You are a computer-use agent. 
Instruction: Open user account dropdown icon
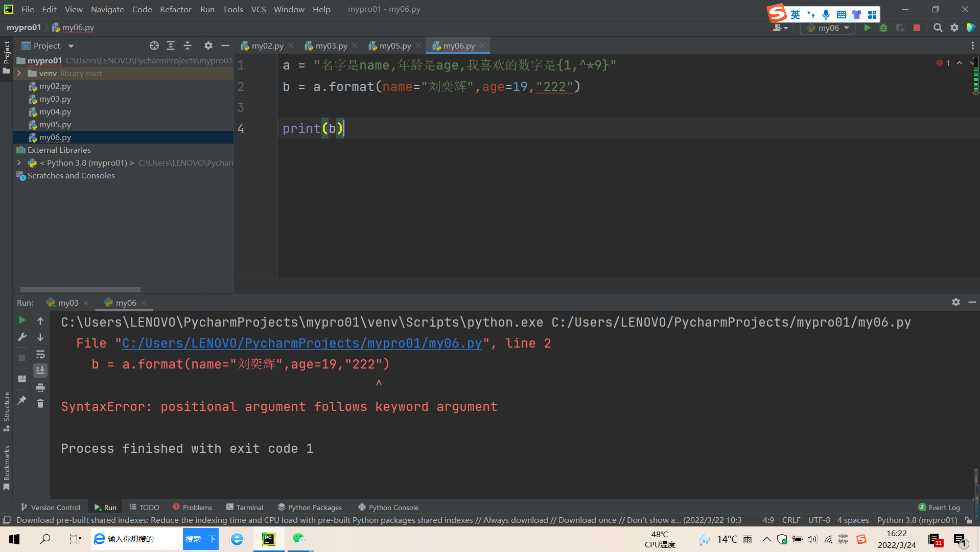click(x=780, y=28)
